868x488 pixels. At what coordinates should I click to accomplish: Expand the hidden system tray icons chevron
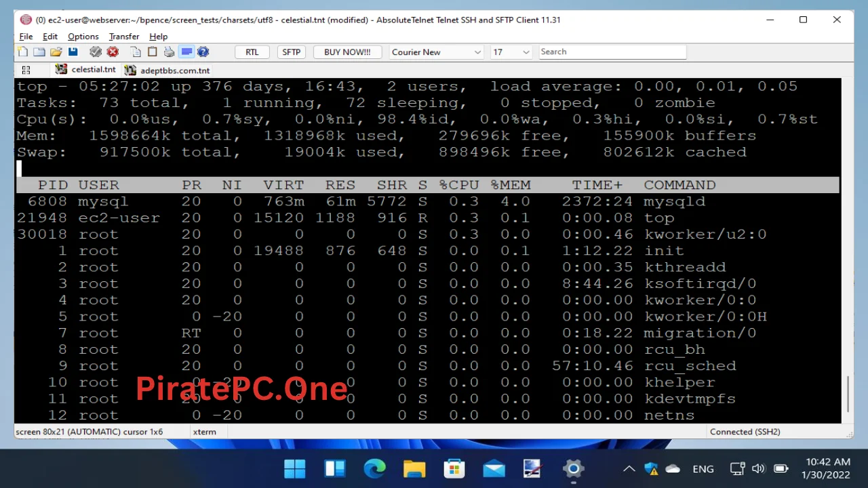629,468
